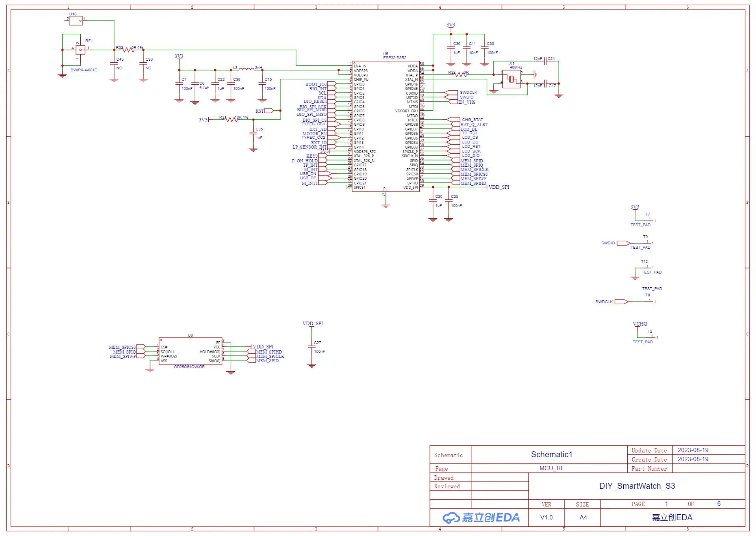The width and height of the screenshot is (756, 536).
Task: Click the Schematic1 title text
Action: pyautogui.click(x=551, y=454)
